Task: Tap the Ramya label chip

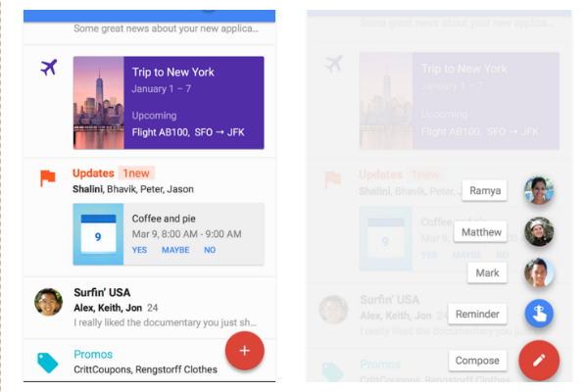Action: (484, 190)
